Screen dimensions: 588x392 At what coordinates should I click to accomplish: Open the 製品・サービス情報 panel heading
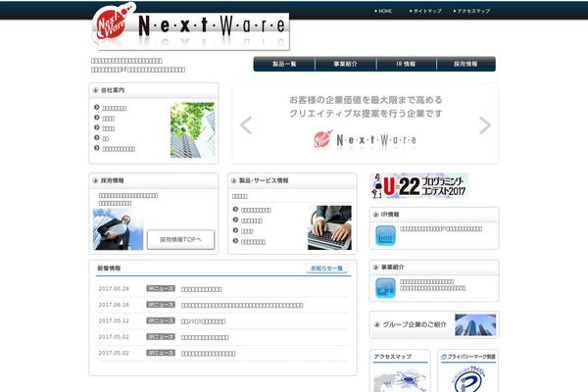(264, 180)
